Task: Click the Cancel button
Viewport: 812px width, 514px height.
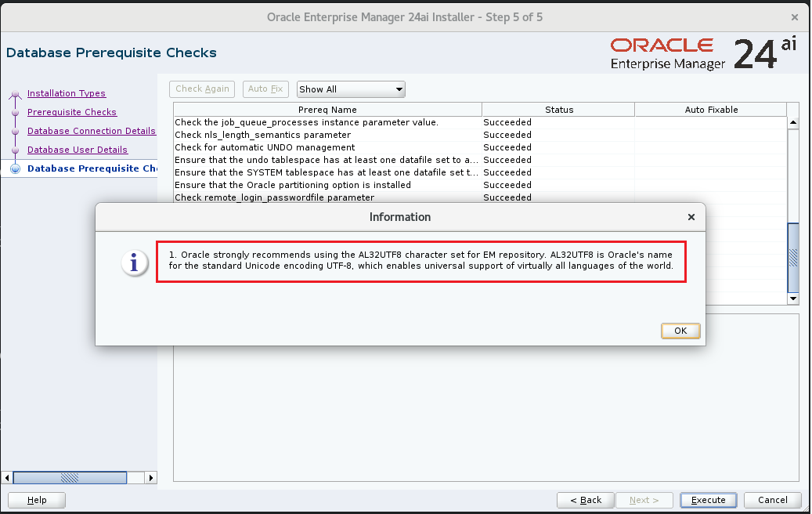Action: [x=772, y=500]
